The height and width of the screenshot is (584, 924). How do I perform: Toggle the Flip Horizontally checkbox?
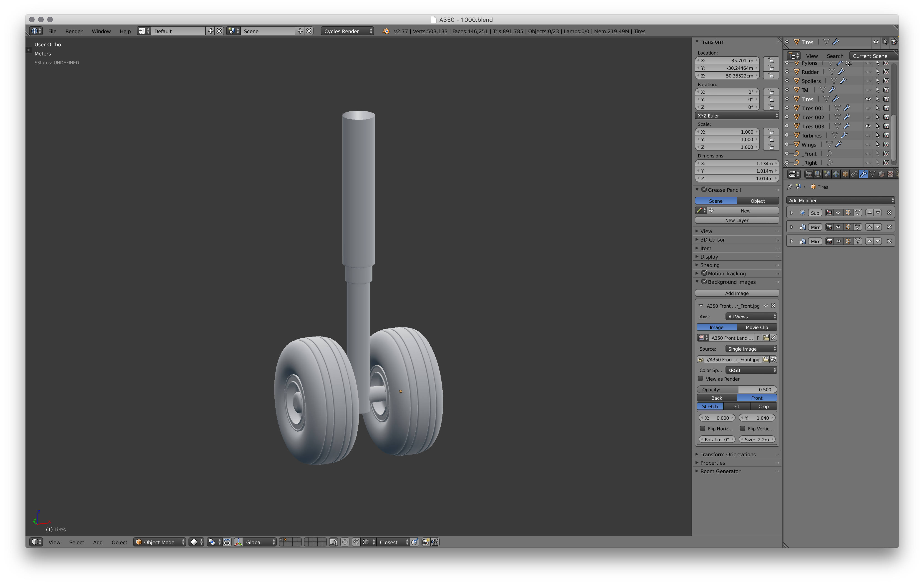(703, 429)
